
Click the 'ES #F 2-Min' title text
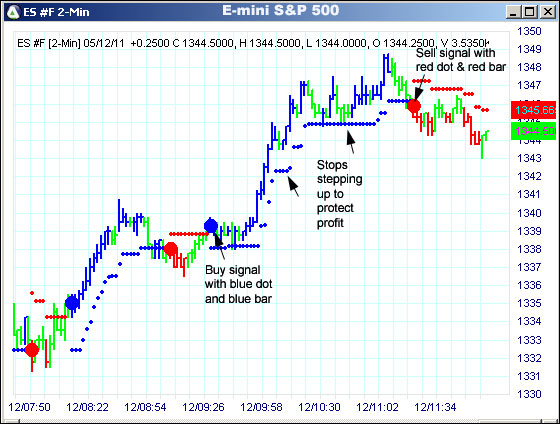(x=56, y=12)
